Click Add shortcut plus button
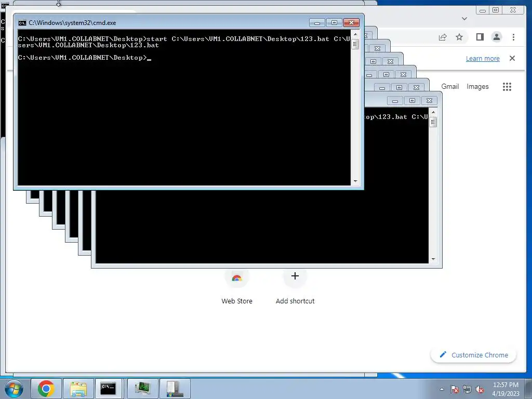Image resolution: width=532 pixels, height=399 pixels. tap(295, 276)
